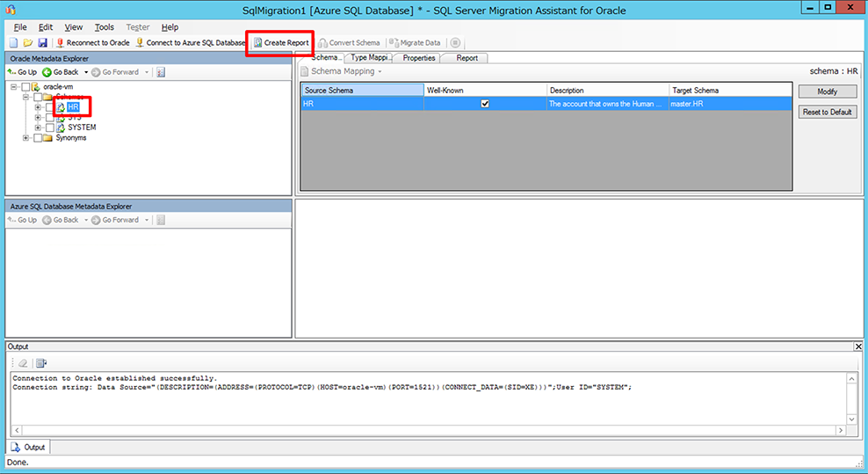Check the SYSTEM schema checkbox
The image size is (868, 474).
click(x=50, y=128)
